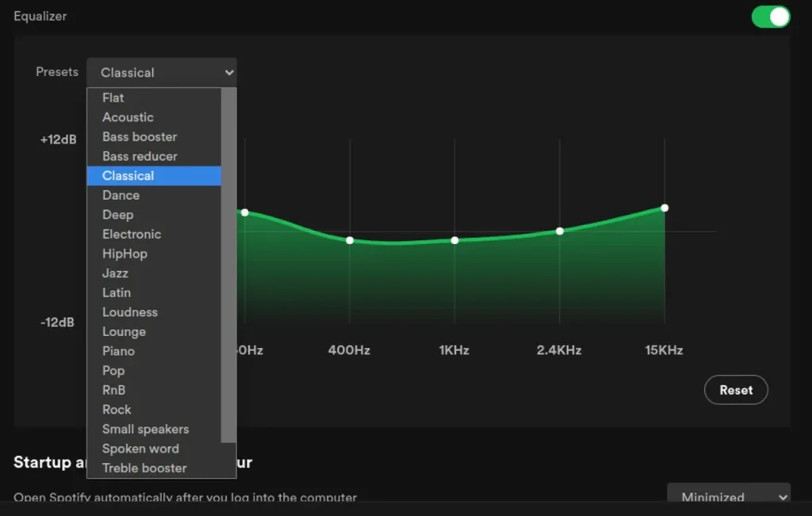Click the 400Hz equalizer handle
The width and height of the screenshot is (812, 516).
350,239
